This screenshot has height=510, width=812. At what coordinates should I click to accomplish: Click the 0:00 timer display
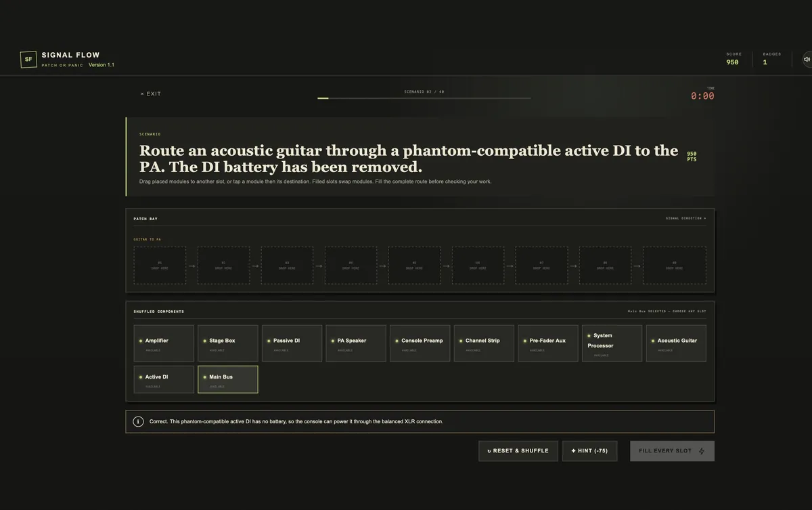click(x=702, y=96)
